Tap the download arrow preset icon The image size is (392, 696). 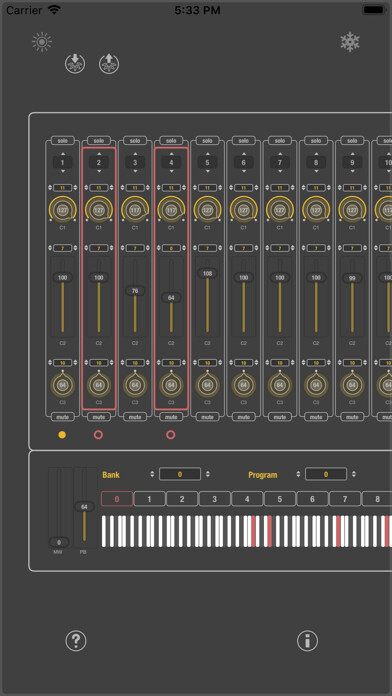[75, 64]
